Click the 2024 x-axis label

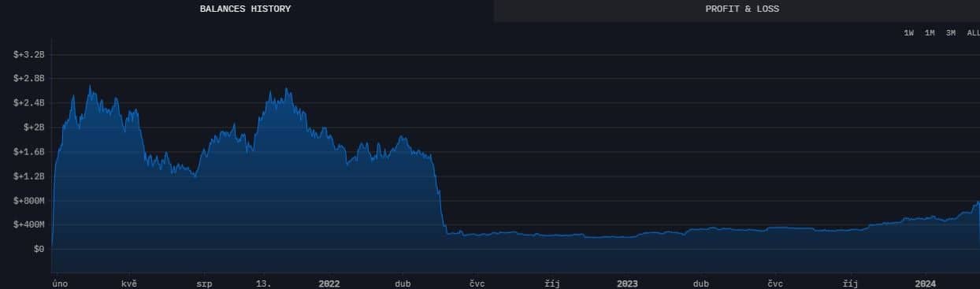[925, 283]
